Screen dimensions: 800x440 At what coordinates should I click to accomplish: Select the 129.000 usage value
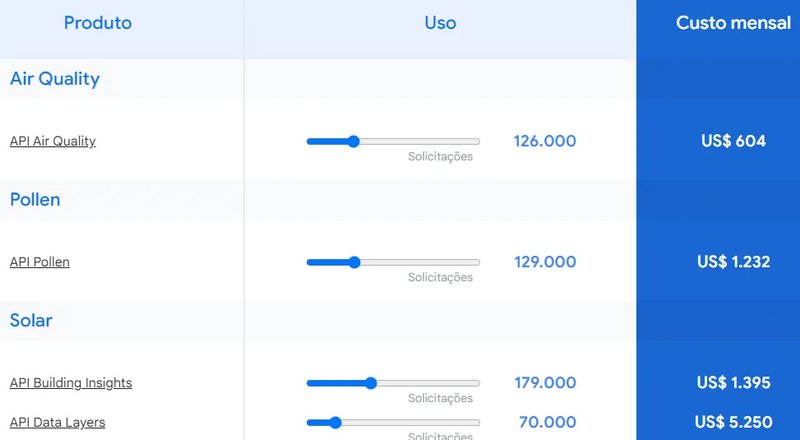coord(544,262)
